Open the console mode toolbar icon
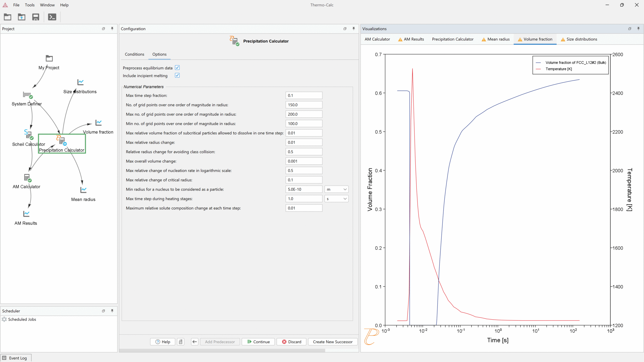 pyautogui.click(x=52, y=17)
